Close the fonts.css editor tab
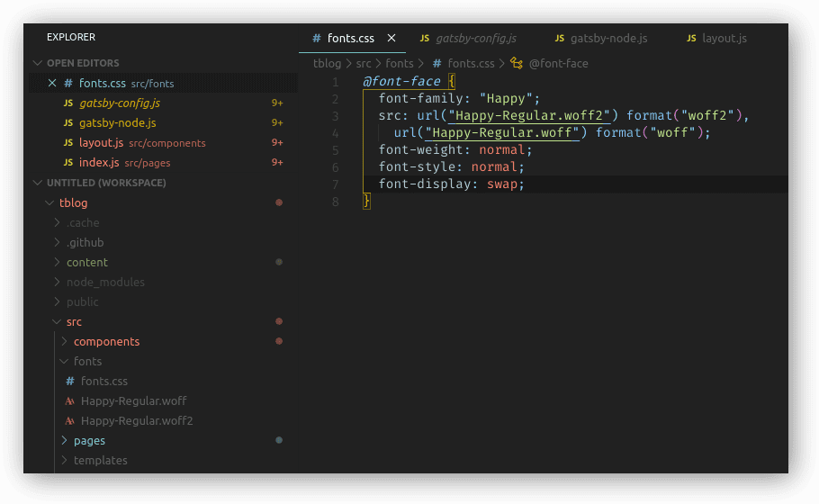The width and height of the screenshot is (819, 504). 391,39
